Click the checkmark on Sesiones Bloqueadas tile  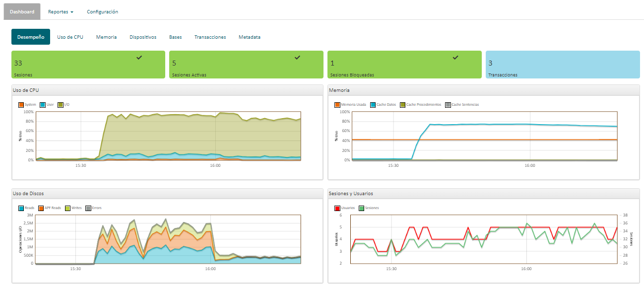(455, 58)
